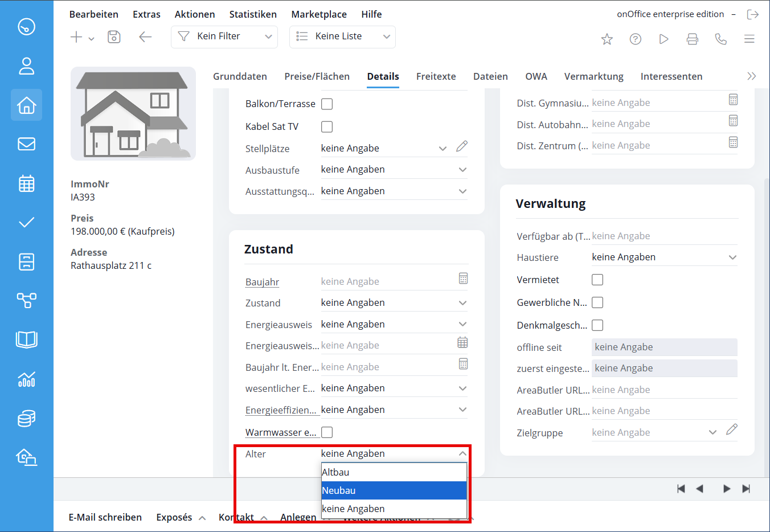The height and width of the screenshot is (532, 770).
Task: Click the save disk icon
Action: coord(114,37)
